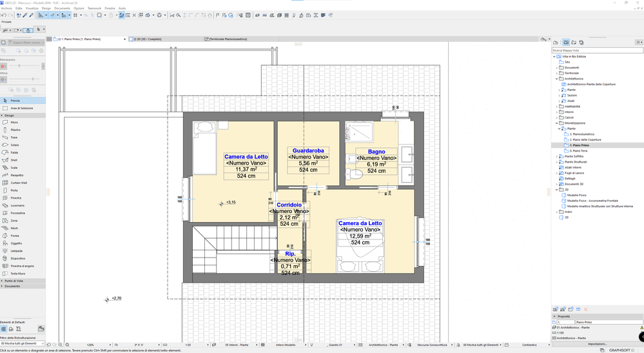
Task: Switch to Mappa Vista in navigator header
Action: coord(567,43)
